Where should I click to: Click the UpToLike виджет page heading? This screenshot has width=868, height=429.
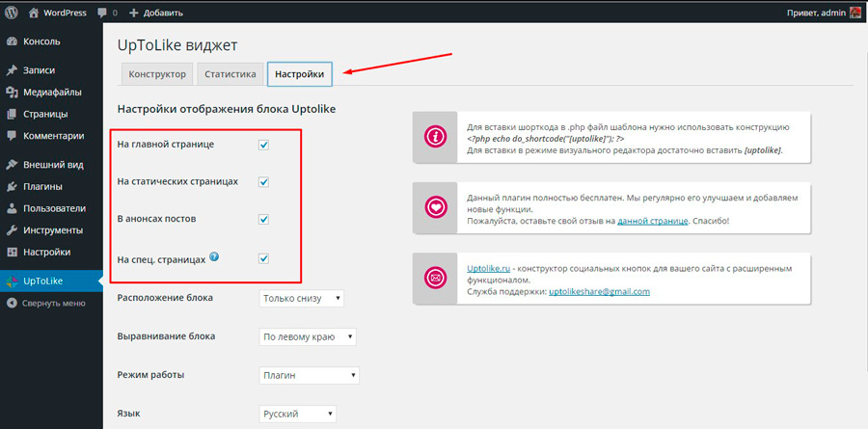click(177, 45)
